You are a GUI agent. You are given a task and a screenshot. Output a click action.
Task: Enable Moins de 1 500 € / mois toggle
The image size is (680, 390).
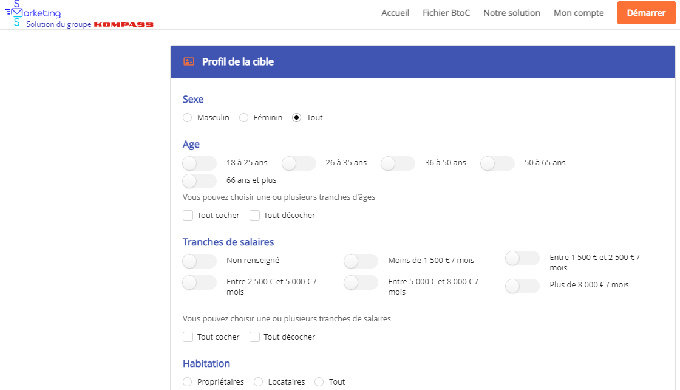pos(361,261)
